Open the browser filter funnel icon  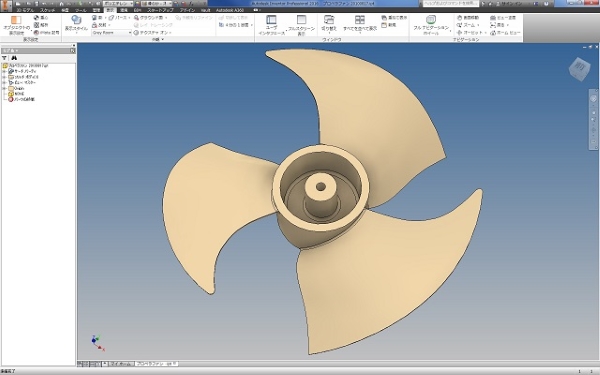click(5, 58)
